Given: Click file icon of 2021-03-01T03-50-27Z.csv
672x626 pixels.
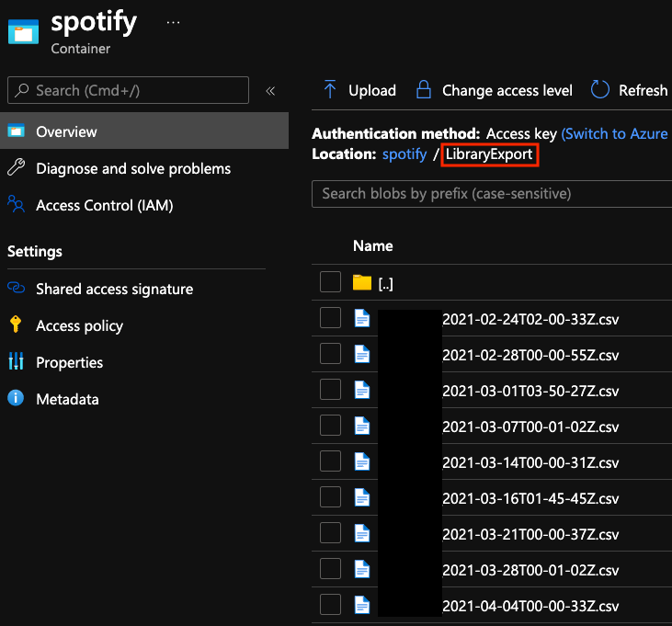Looking at the screenshot, I should coord(362,390).
